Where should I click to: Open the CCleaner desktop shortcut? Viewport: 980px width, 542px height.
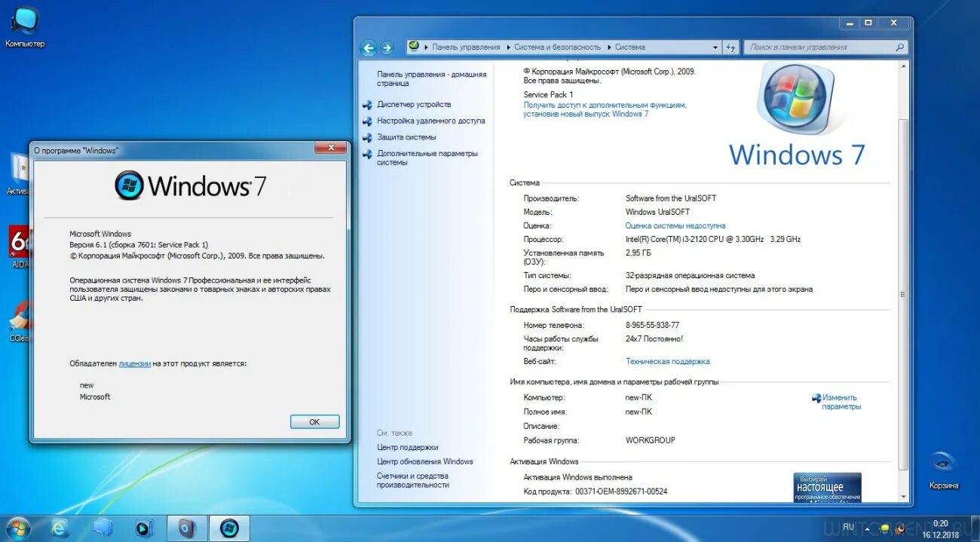tap(20, 322)
